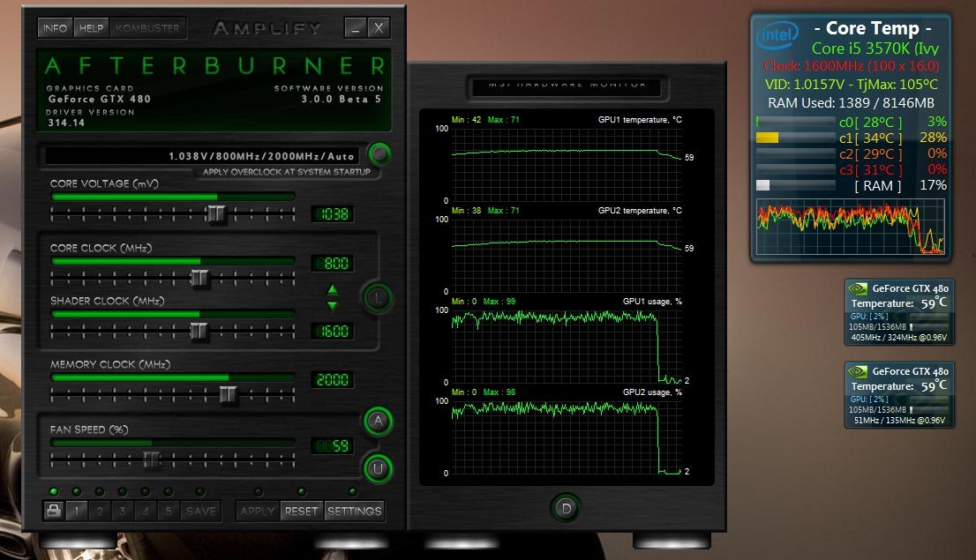Click the Core Voltage slider handle
The width and height of the screenshot is (976, 560).
click(x=215, y=213)
